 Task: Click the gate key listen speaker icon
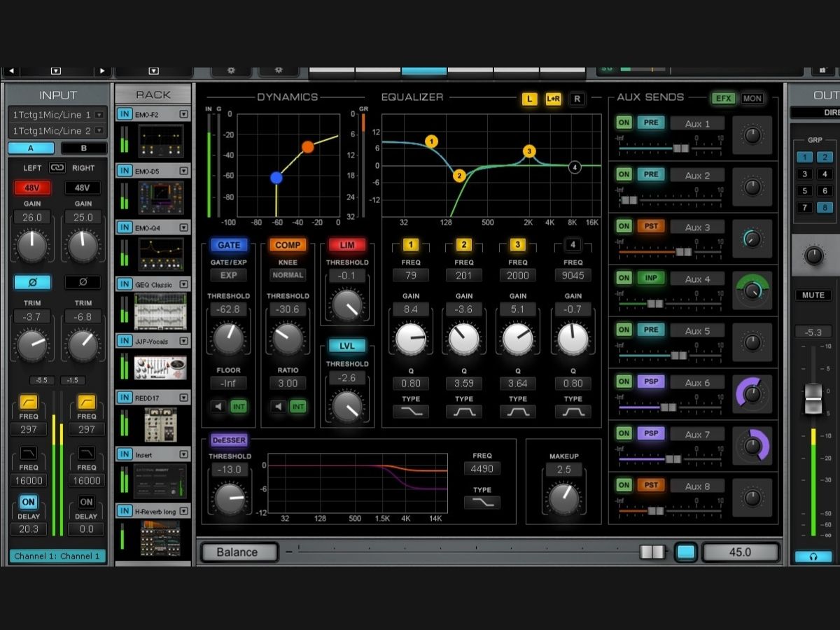click(219, 406)
